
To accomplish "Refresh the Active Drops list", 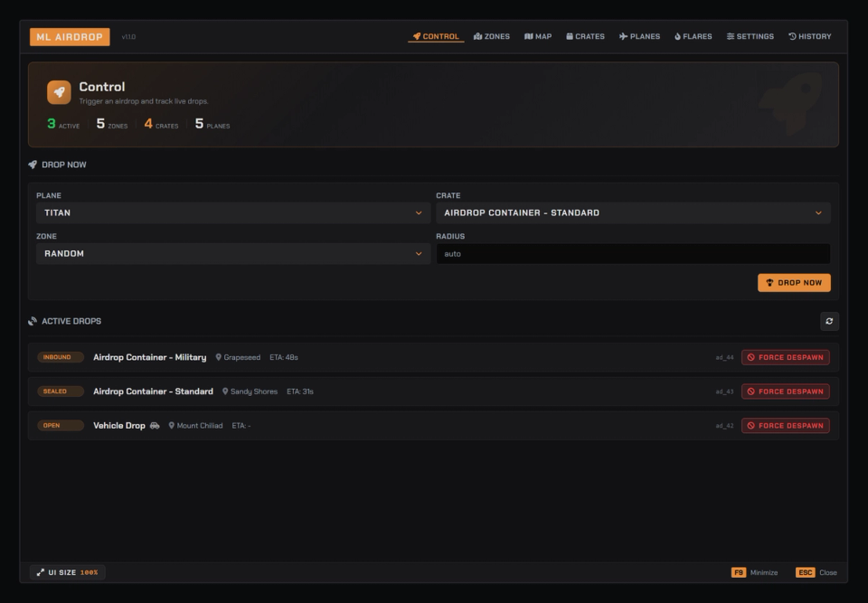I will pyautogui.click(x=829, y=321).
